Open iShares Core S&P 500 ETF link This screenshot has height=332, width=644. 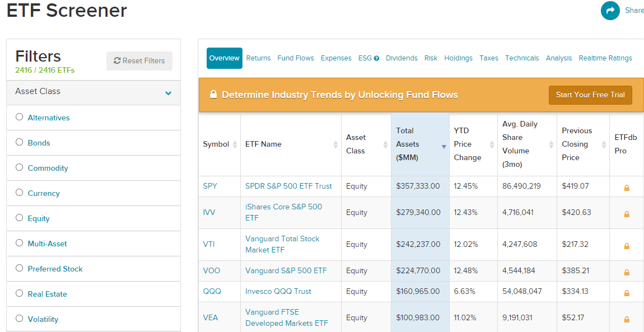pyautogui.click(x=283, y=212)
